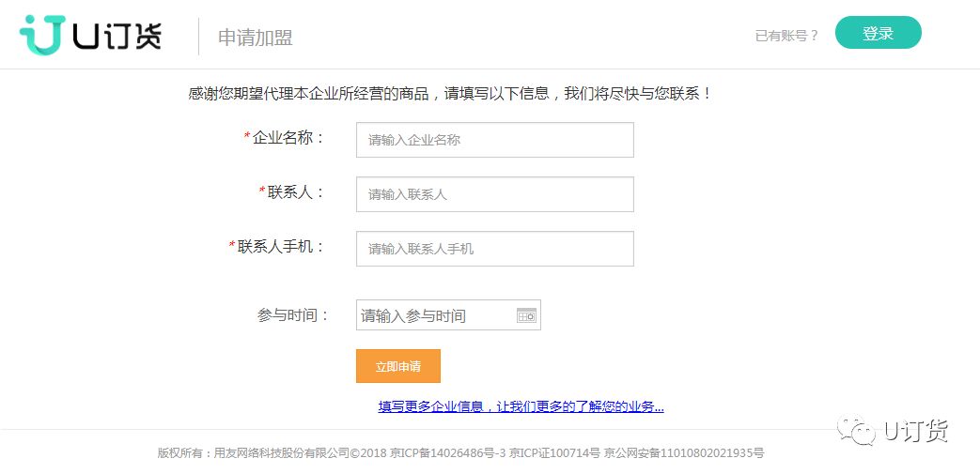Click the 登录 button
980x474 pixels.
(879, 33)
